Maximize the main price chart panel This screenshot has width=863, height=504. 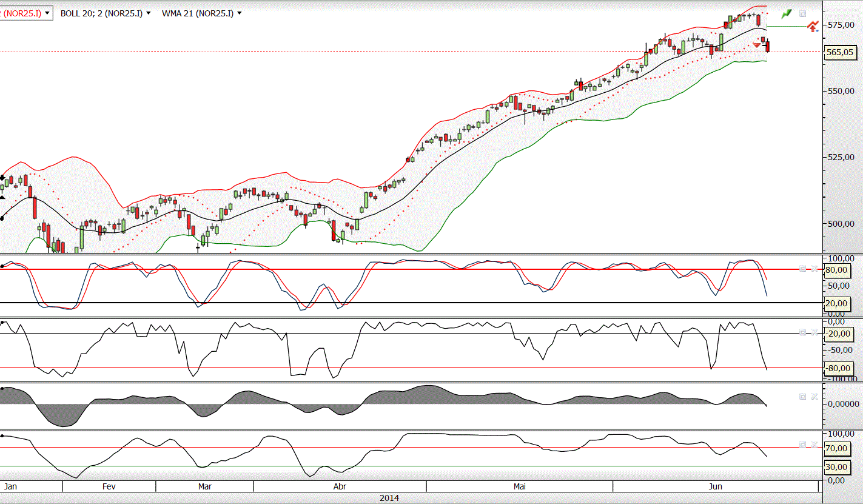[802, 13]
